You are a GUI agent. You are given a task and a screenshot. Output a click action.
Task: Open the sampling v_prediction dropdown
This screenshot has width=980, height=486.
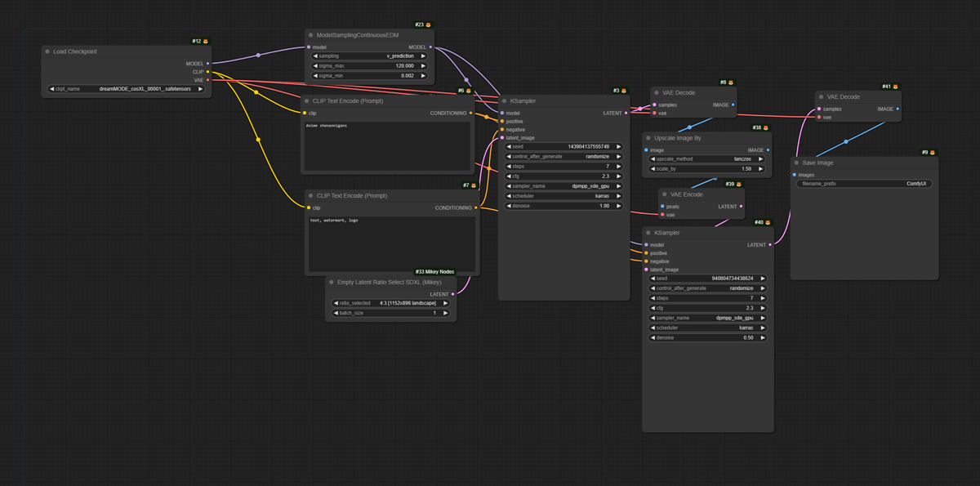tap(369, 56)
